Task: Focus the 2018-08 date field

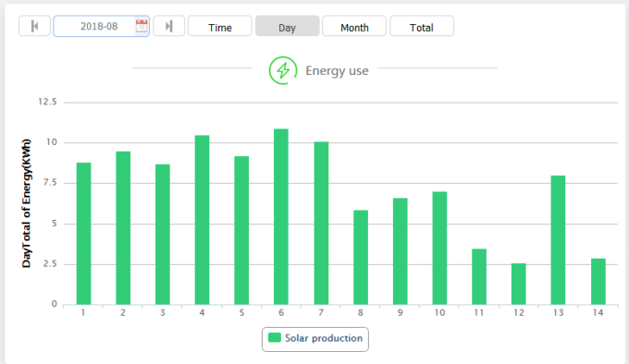Action: tap(101, 27)
